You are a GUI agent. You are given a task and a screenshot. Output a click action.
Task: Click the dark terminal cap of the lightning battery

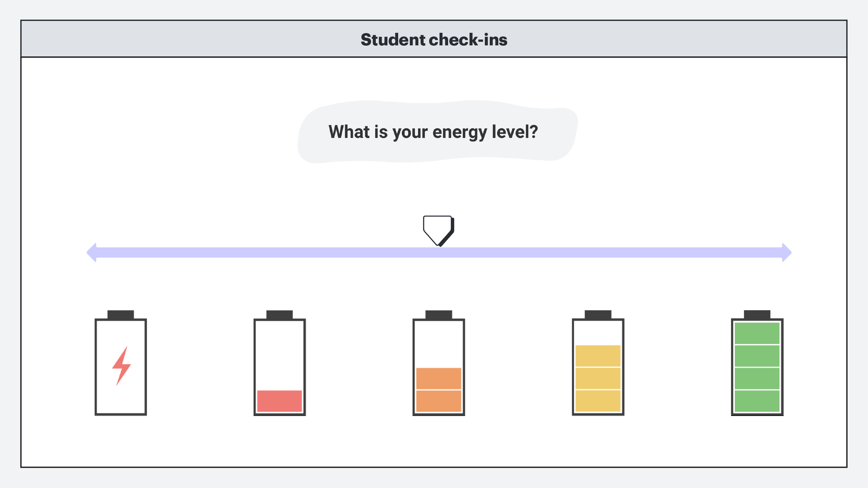point(121,314)
